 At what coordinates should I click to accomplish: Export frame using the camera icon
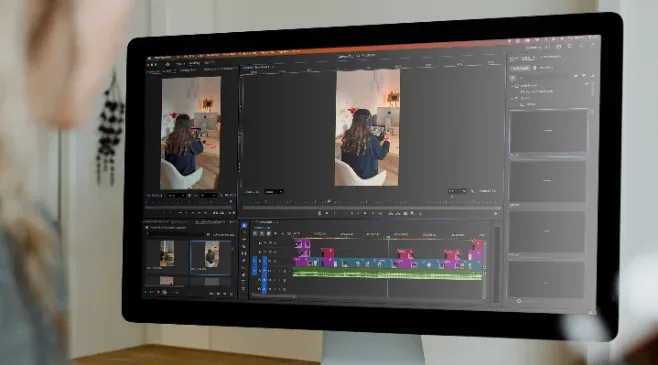(405, 214)
